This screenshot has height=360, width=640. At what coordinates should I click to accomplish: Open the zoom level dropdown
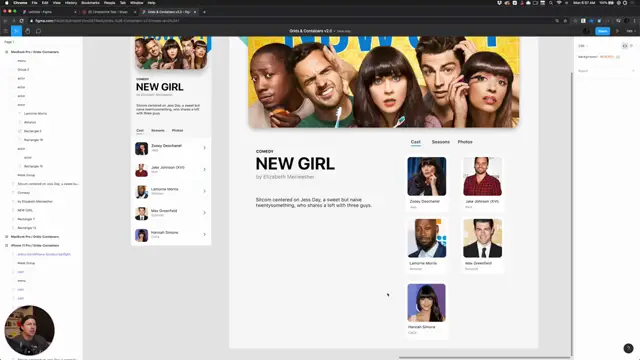click(630, 31)
